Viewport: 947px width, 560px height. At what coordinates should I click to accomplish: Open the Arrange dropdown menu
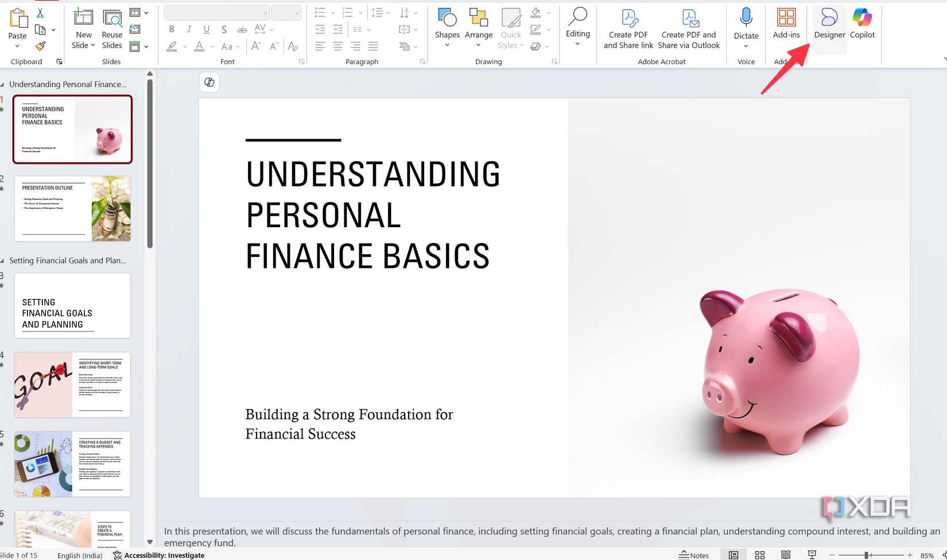[478, 28]
